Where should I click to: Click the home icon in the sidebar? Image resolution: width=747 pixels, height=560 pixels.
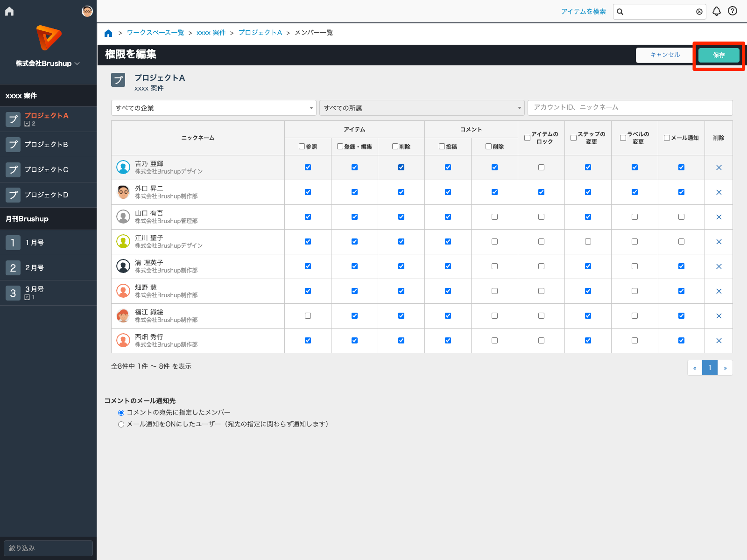pos(9,12)
